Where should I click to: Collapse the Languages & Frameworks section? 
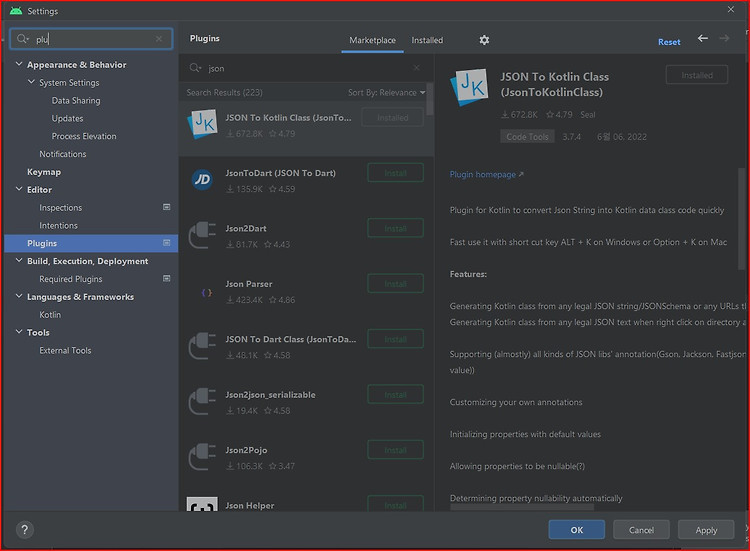[x=19, y=296]
